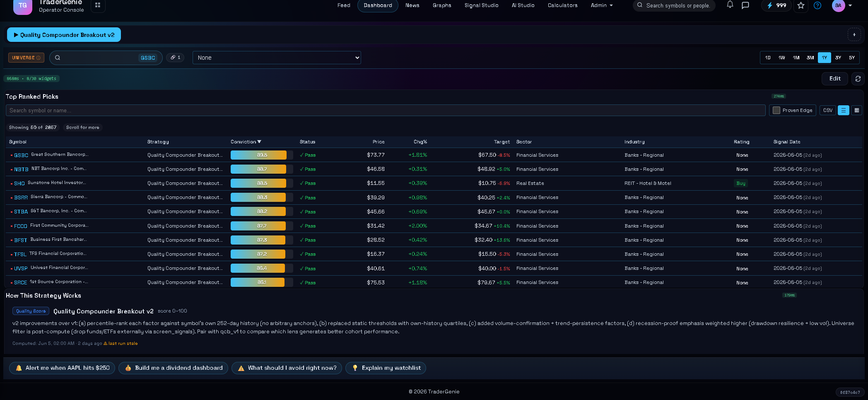
Task: Click What should I avoid right now?
Action: pyautogui.click(x=287, y=368)
